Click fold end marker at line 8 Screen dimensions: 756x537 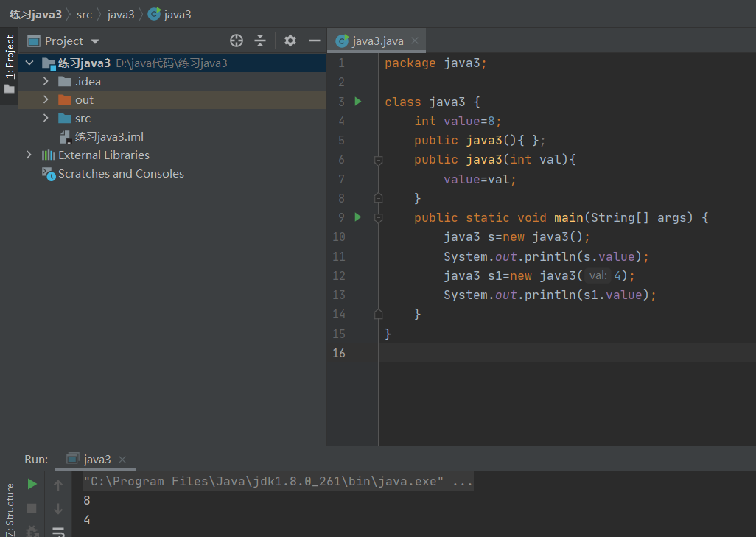(379, 197)
